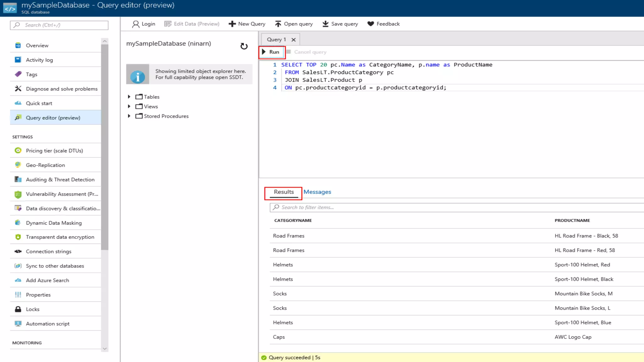Open Connection strings settings
This screenshot has height=362, width=644.
(x=55, y=251)
